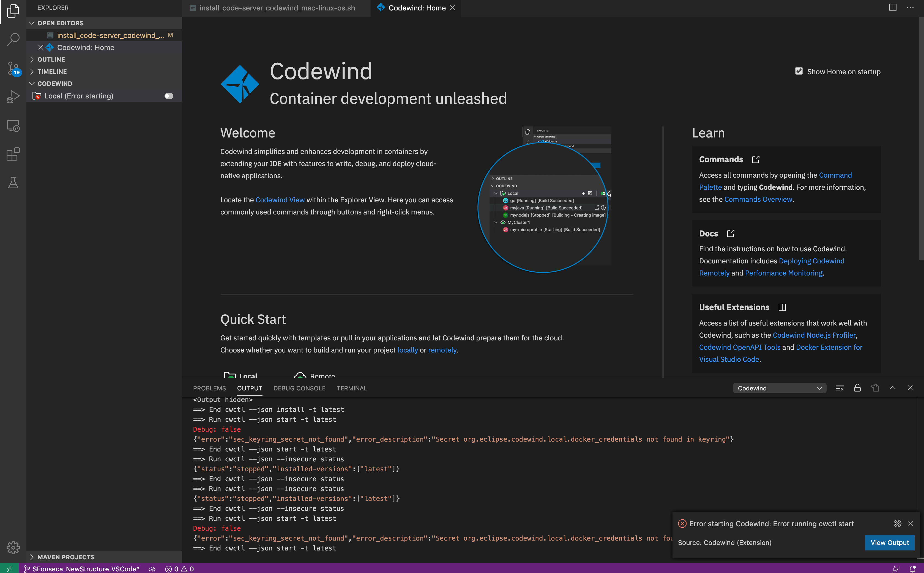Open the Codewind output channel dropdown
The width and height of the screenshot is (924, 573).
click(779, 388)
